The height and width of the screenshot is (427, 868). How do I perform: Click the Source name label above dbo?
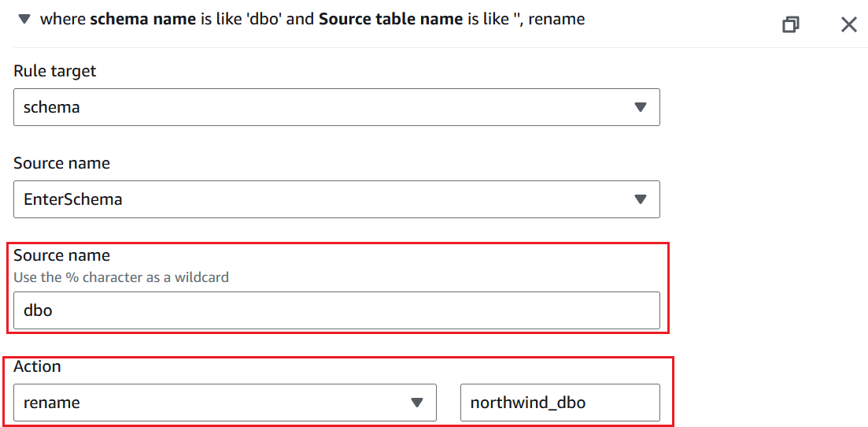61,255
